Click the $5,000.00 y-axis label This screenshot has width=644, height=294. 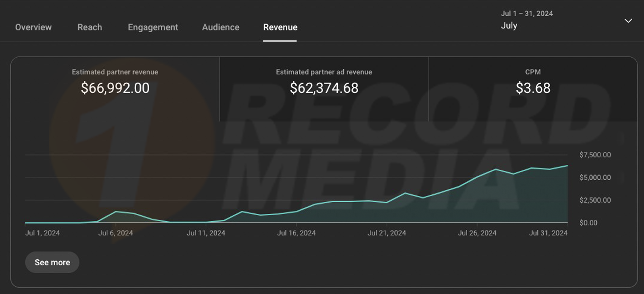tap(595, 177)
